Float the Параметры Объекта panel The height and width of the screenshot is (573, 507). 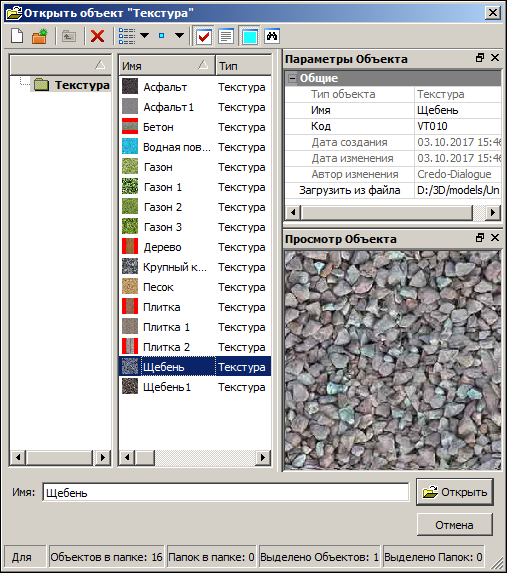click(x=480, y=58)
